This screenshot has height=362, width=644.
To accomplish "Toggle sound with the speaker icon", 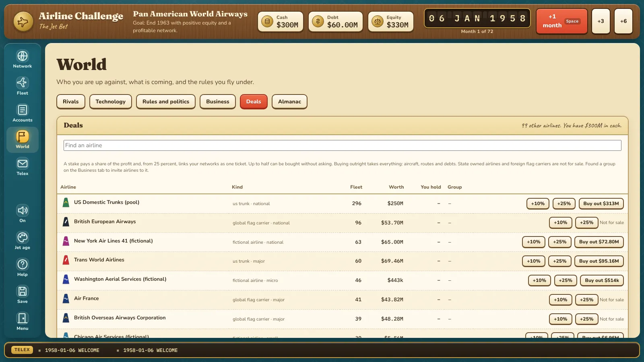I will (x=23, y=210).
